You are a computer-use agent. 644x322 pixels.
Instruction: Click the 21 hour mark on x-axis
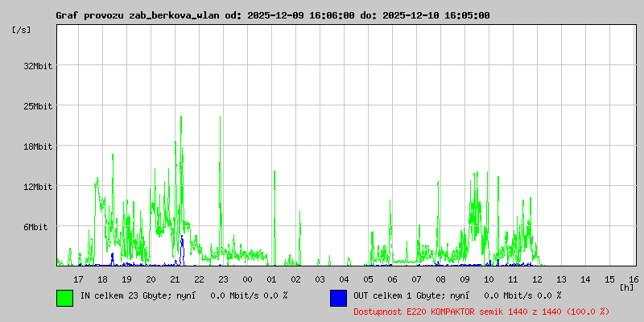(175, 279)
